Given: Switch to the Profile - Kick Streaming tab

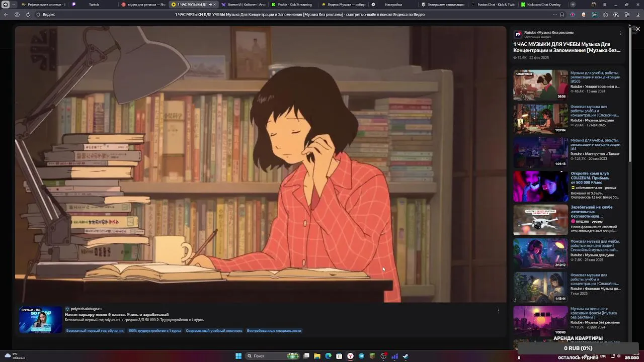Looking at the screenshot, I should (294, 5).
